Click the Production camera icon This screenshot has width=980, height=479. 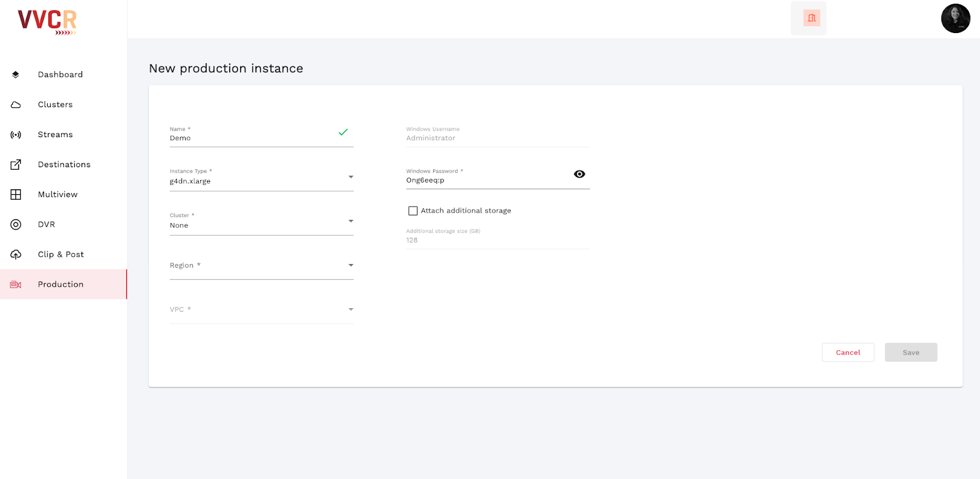tap(16, 285)
